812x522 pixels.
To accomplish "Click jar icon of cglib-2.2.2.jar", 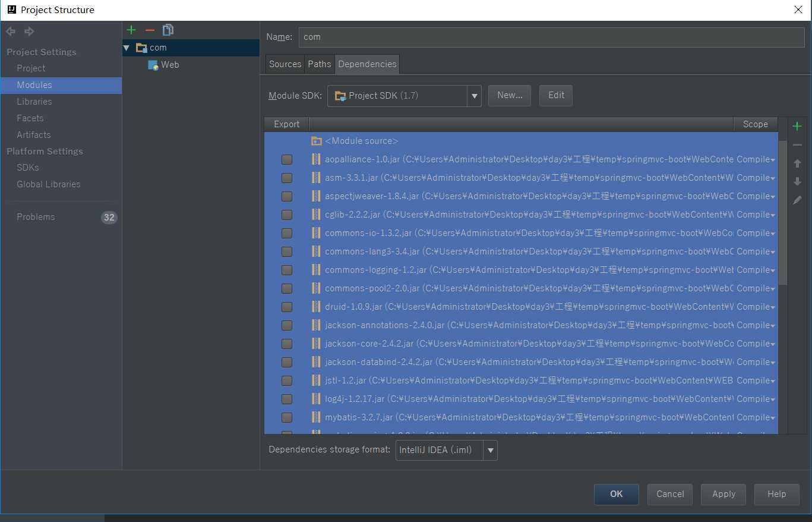I will 317,215.
